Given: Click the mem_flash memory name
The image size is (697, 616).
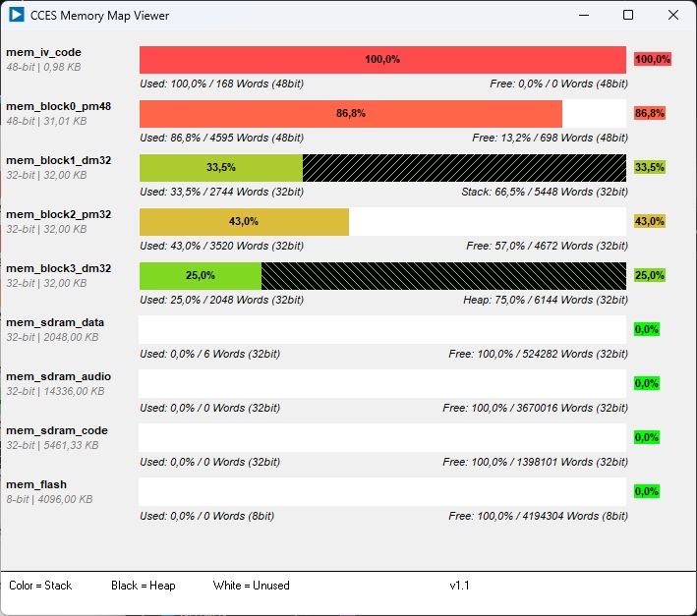Looking at the screenshot, I should [36, 484].
